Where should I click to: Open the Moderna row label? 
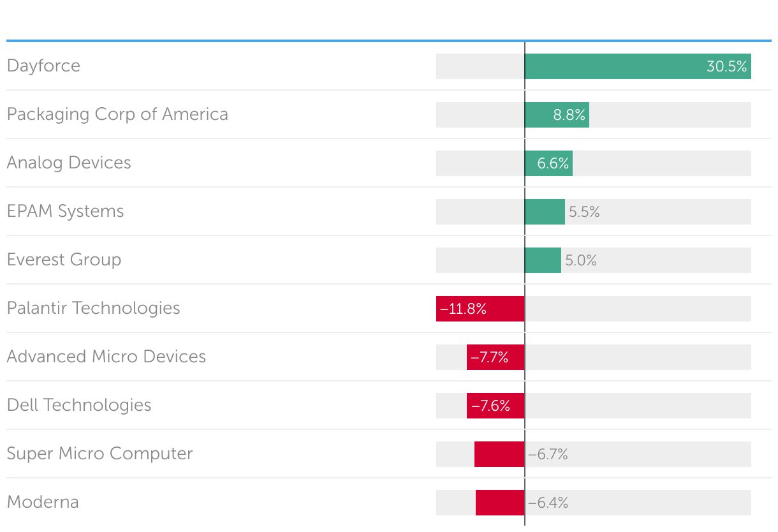(x=43, y=502)
